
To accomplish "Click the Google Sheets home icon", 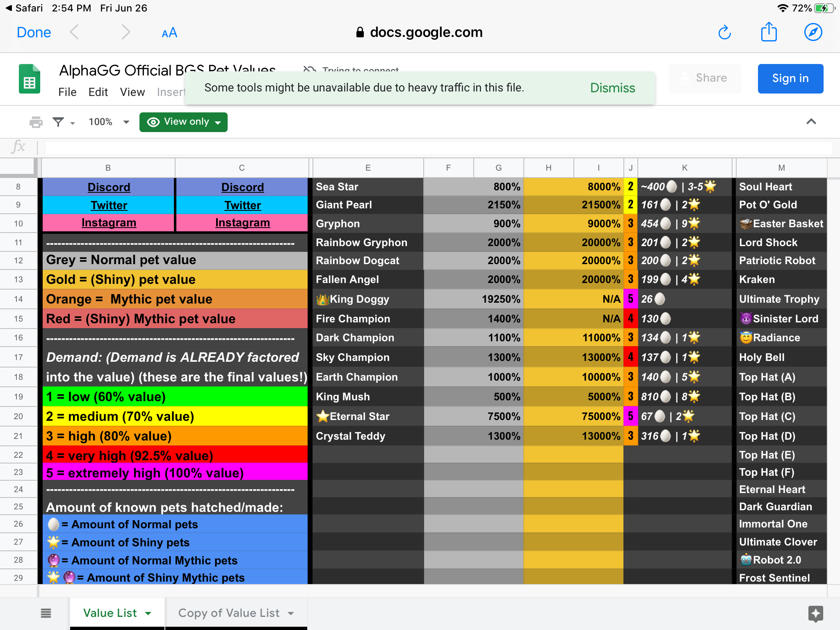I will click(30, 79).
